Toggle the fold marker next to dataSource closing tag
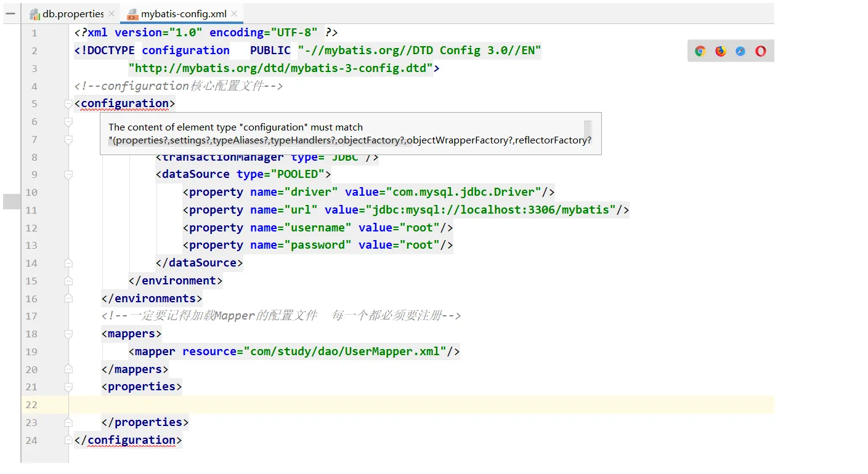This screenshot has width=868, height=474. click(68, 263)
